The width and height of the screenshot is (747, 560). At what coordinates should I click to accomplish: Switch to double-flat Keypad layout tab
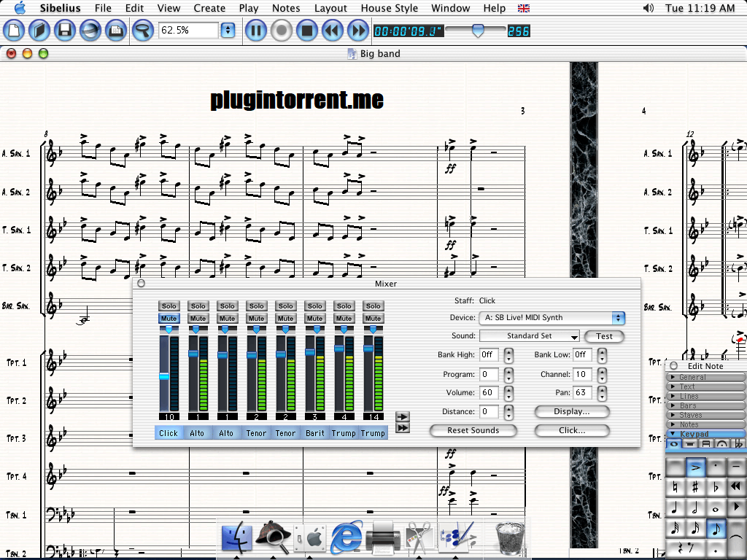point(738,444)
